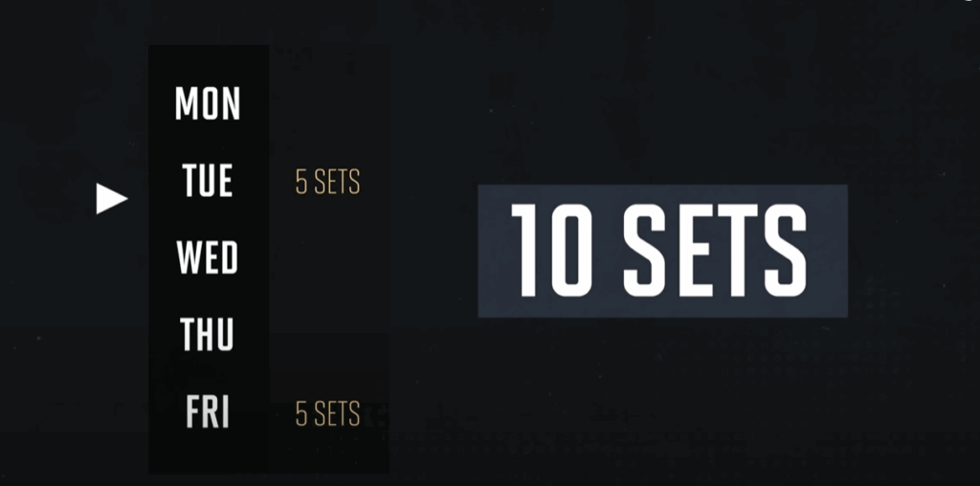Click the gold digit 5 beside FRI
The width and height of the screenshot is (980, 486).
301,413
